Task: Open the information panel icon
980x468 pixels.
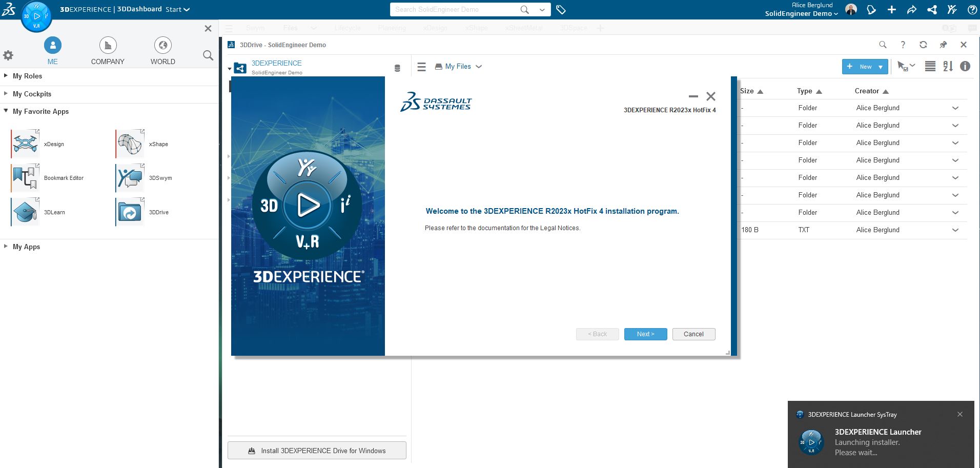Action: (x=965, y=67)
